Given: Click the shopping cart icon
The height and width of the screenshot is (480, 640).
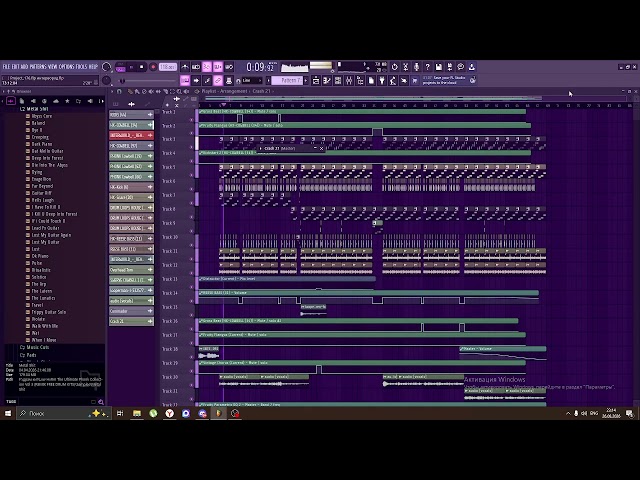Looking at the screenshot, I should [415, 80].
